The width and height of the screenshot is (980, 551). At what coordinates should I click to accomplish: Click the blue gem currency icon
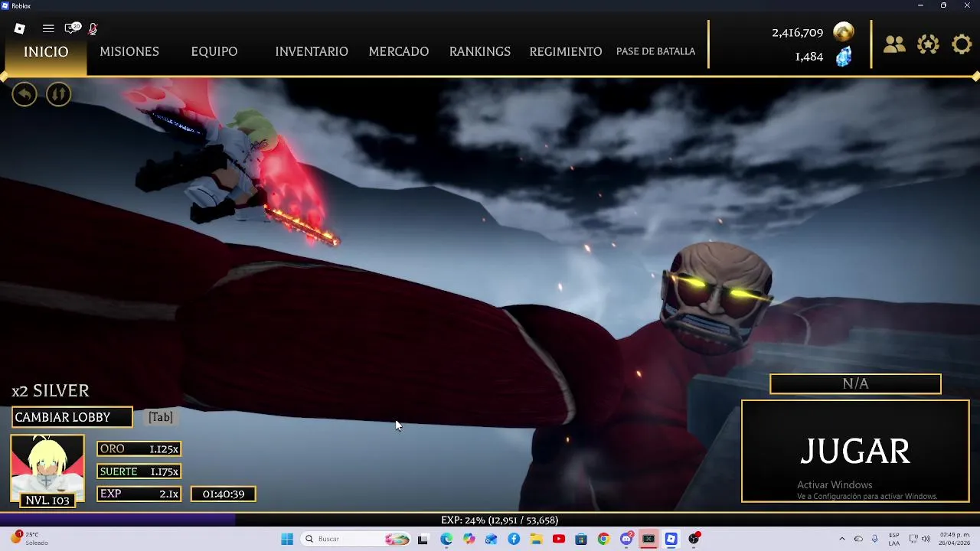click(844, 57)
